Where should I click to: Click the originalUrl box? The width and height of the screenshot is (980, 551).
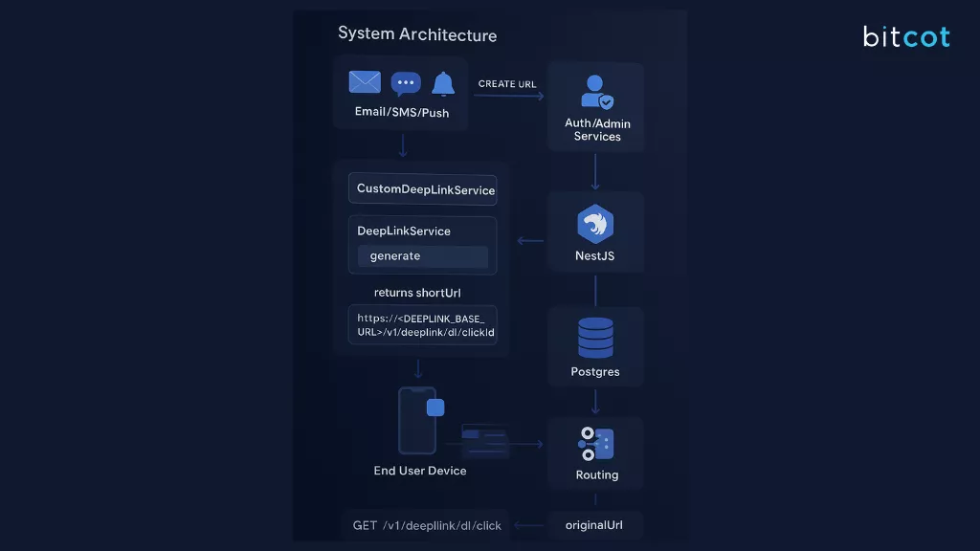pyautogui.click(x=595, y=524)
